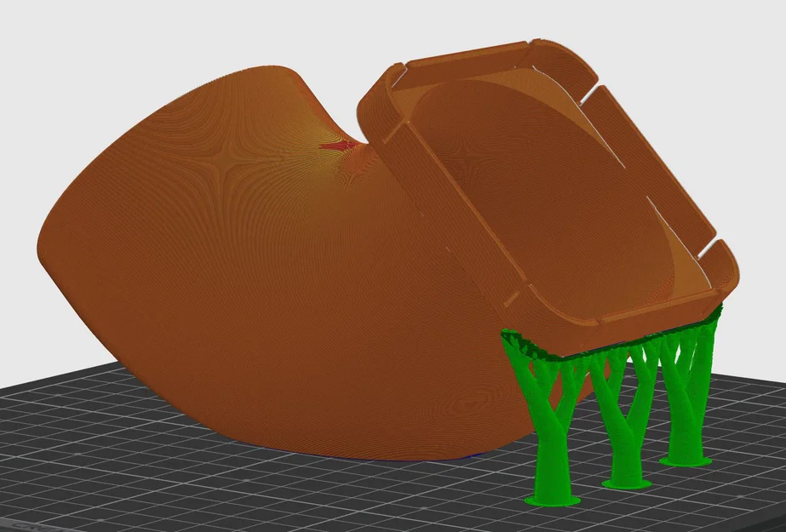The height and width of the screenshot is (532, 786).
Task: Click the middle green support base disc
Action: (x=627, y=483)
